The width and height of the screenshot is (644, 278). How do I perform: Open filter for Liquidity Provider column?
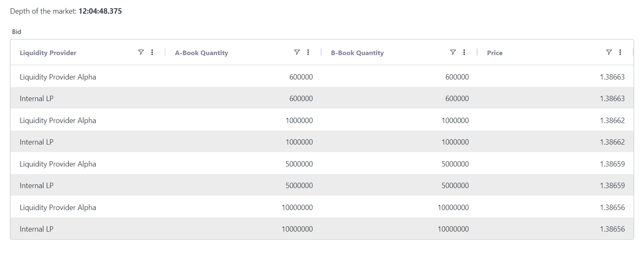(141, 52)
